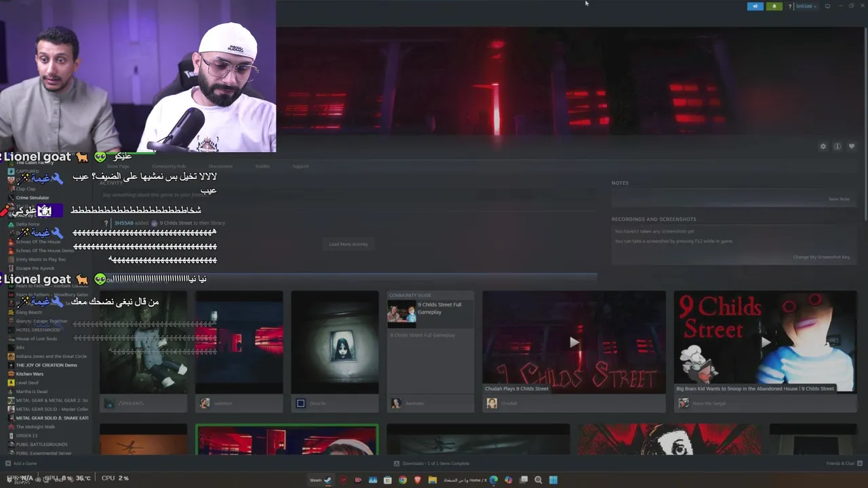Open File Explorer folder icon in taskbar
Viewport: 868px width, 488px height.
click(432, 480)
